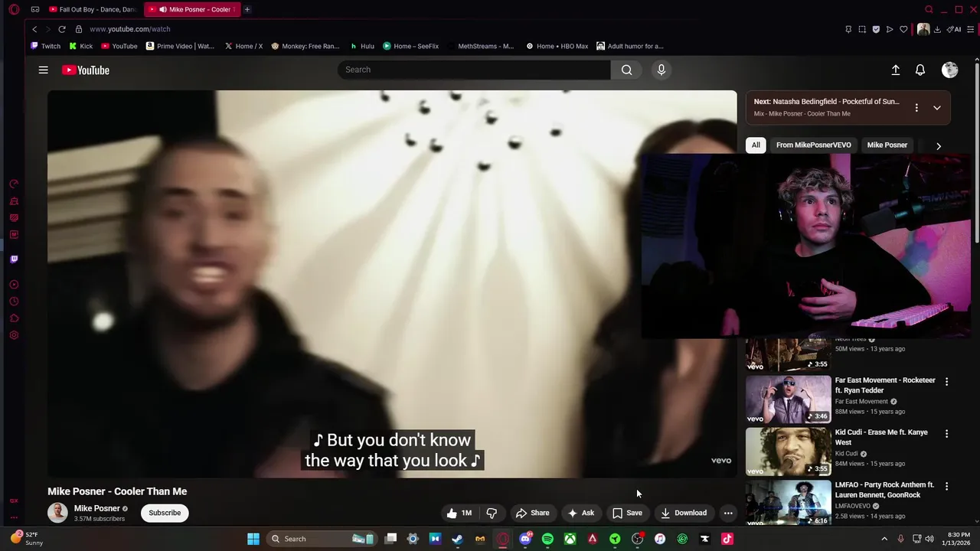Open the Mike Posner channel name link

coord(96,508)
